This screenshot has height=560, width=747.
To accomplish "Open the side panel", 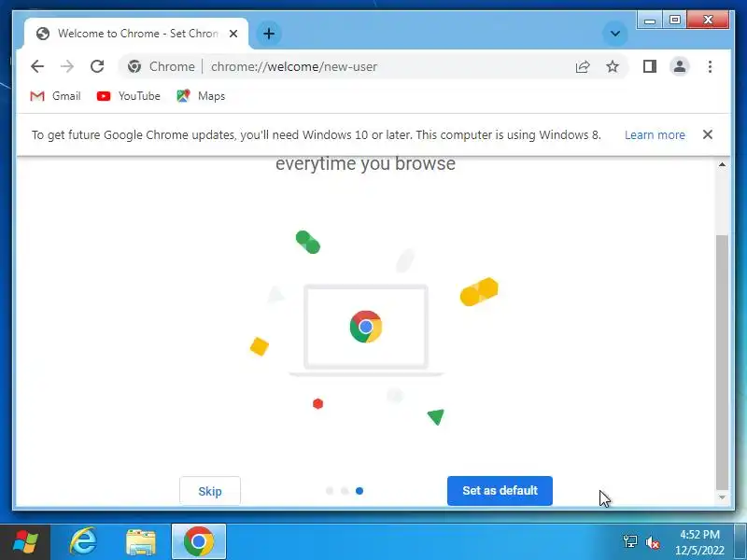I will (x=650, y=66).
